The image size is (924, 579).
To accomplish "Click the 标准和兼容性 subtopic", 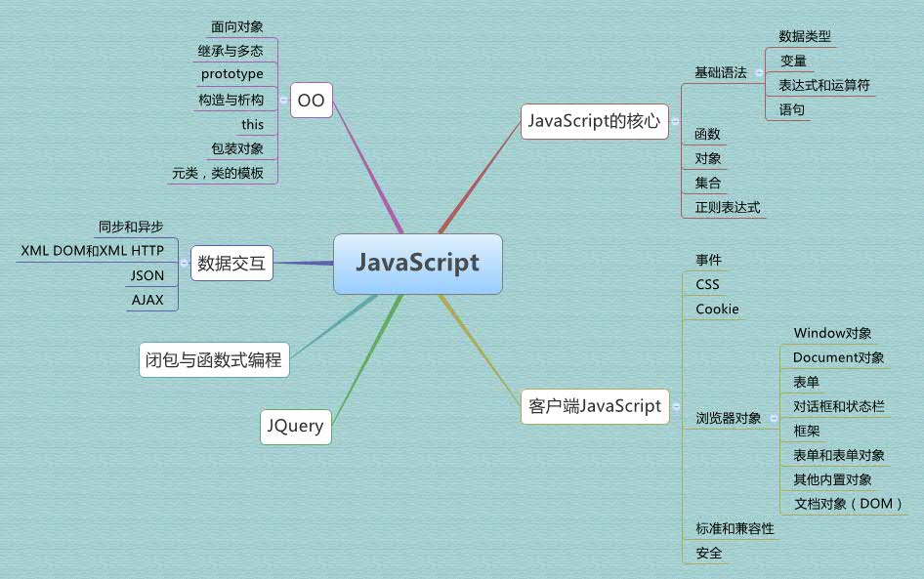I will pos(735,528).
